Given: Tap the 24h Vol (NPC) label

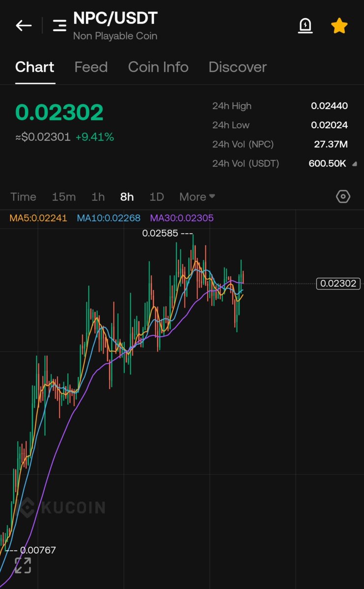Looking at the screenshot, I should (x=243, y=144).
